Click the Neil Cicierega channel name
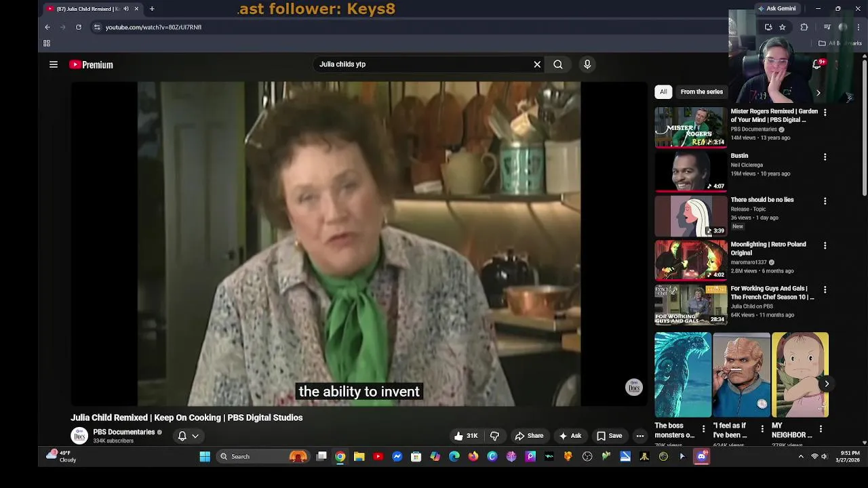The image size is (868, 488). [747, 165]
